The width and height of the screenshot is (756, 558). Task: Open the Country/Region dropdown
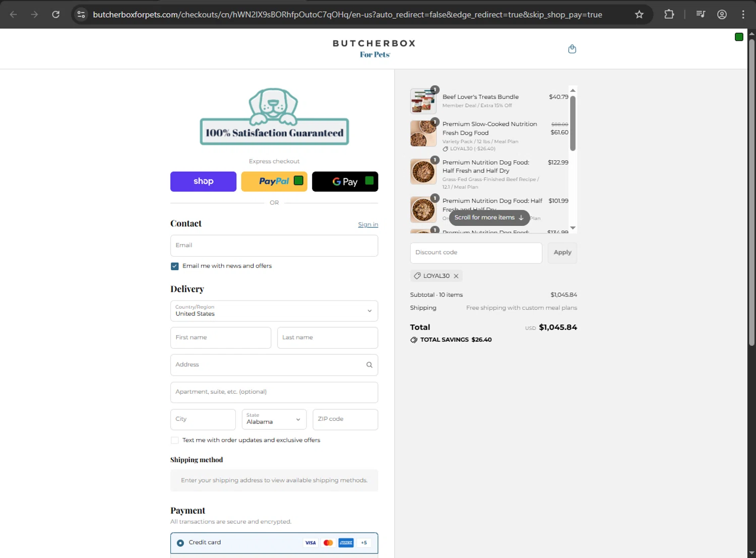(274, 311)
